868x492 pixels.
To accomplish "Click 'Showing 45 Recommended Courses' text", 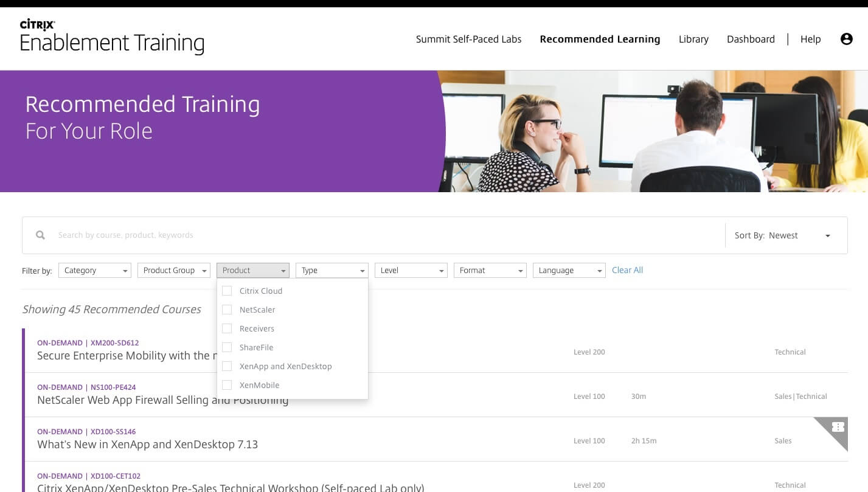I will point(111,310).
